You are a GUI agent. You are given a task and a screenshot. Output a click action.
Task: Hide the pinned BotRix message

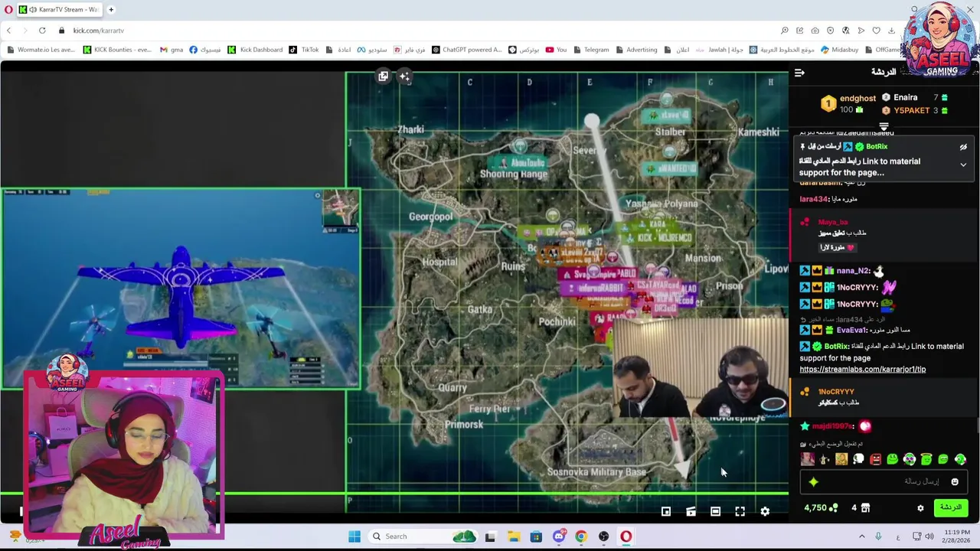point(963,147)
